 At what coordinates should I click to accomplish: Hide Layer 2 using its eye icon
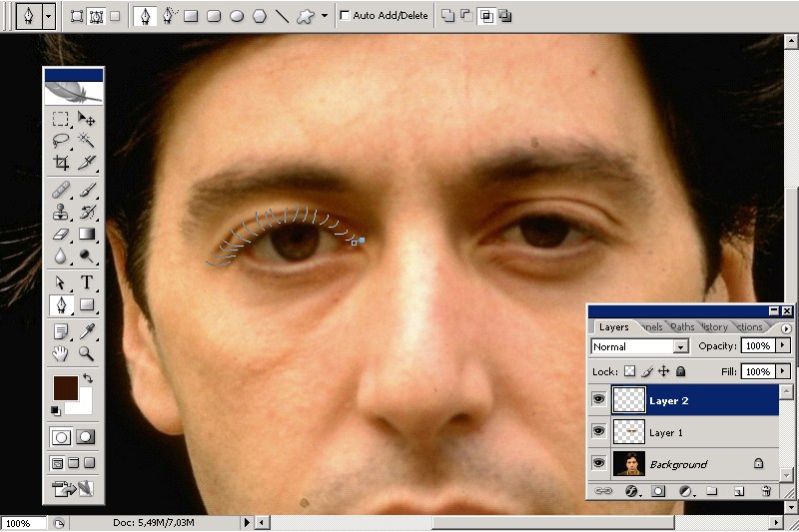(599, 400)
